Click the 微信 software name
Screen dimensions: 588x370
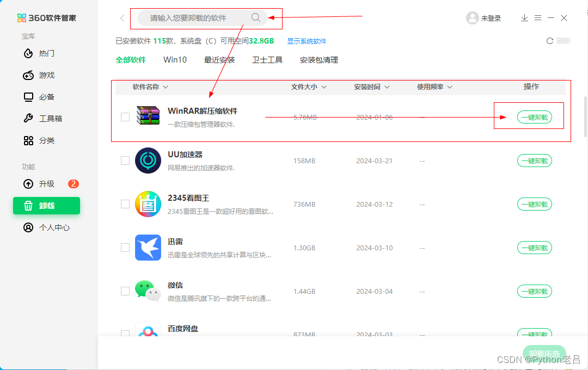(175, 285)
